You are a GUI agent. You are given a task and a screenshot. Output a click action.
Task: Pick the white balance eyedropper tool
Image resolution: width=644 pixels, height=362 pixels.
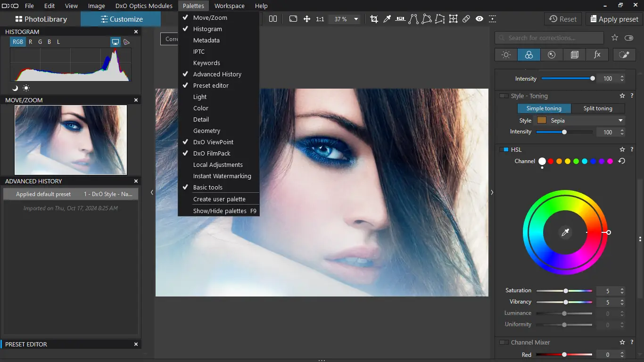point(387,19)
